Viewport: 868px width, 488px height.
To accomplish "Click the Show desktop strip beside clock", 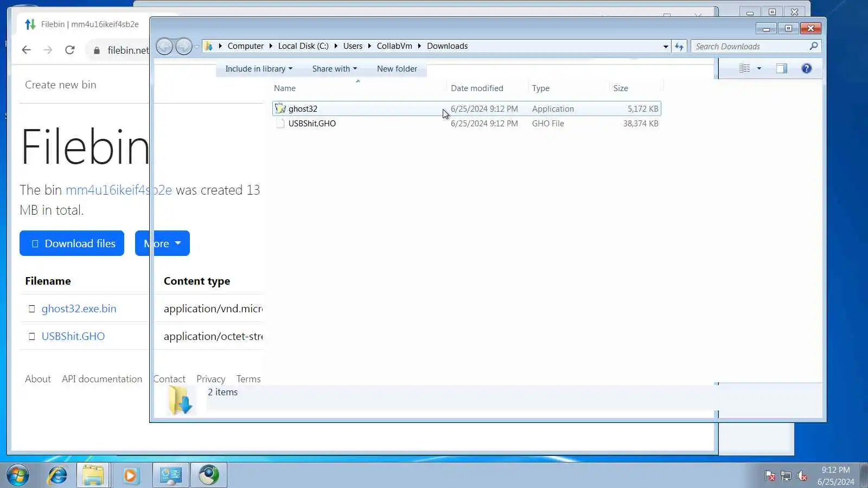I will [864, 476].
